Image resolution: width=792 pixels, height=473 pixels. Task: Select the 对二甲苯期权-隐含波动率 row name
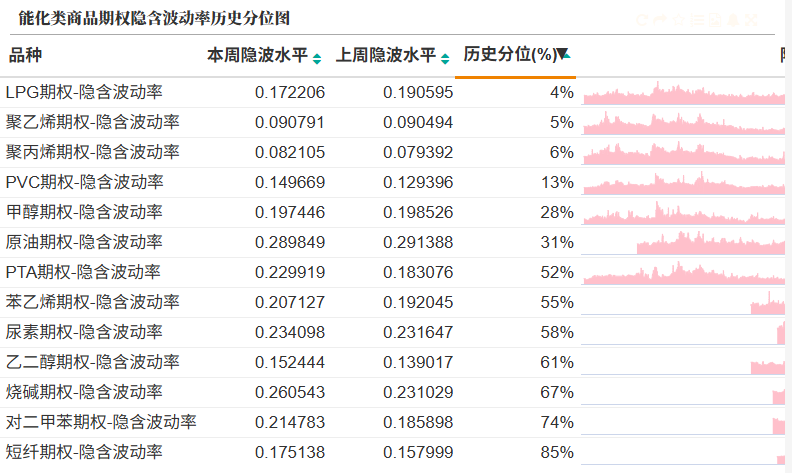tap(101, 422)
